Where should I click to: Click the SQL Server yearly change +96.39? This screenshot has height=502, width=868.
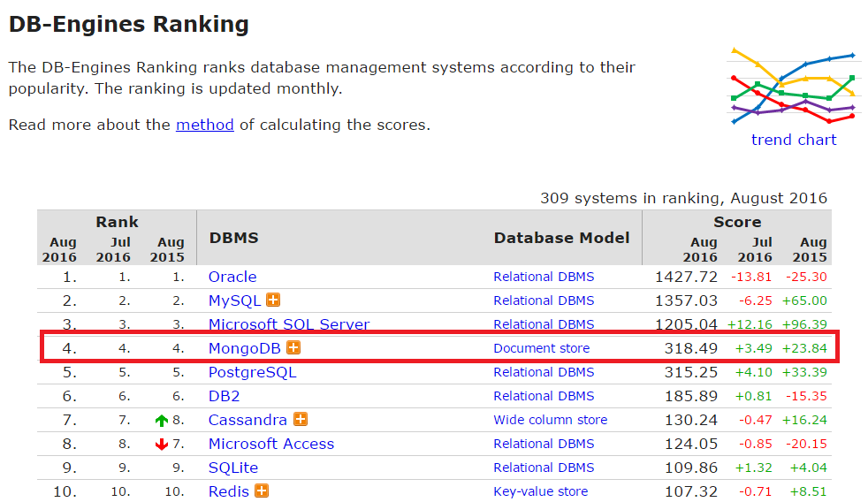coord(804,324)
